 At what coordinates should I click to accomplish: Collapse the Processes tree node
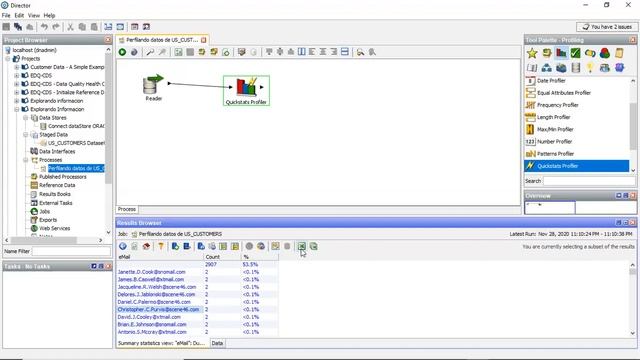pos(25,160)
